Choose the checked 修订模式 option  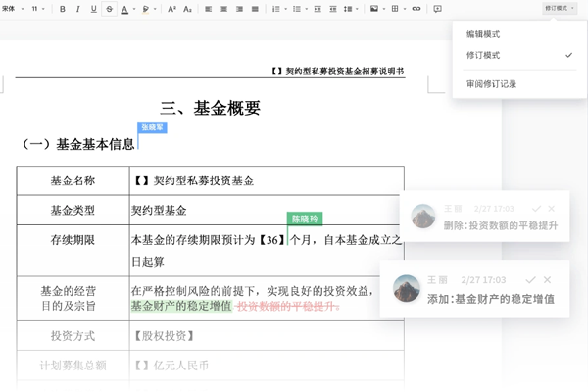click(x=484, y=55)
